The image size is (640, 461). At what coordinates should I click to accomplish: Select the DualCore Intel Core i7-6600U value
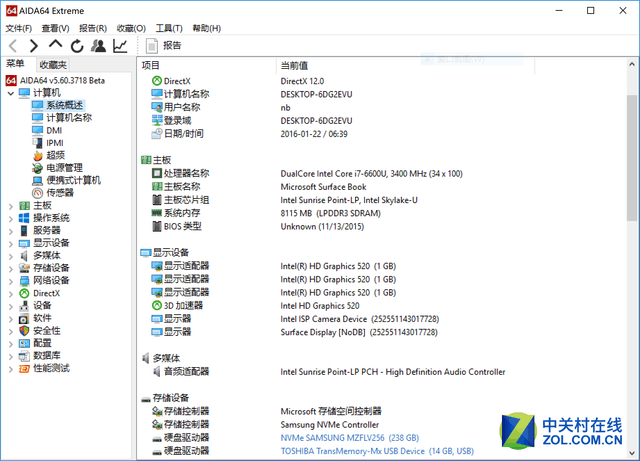[x=371, y=174]
